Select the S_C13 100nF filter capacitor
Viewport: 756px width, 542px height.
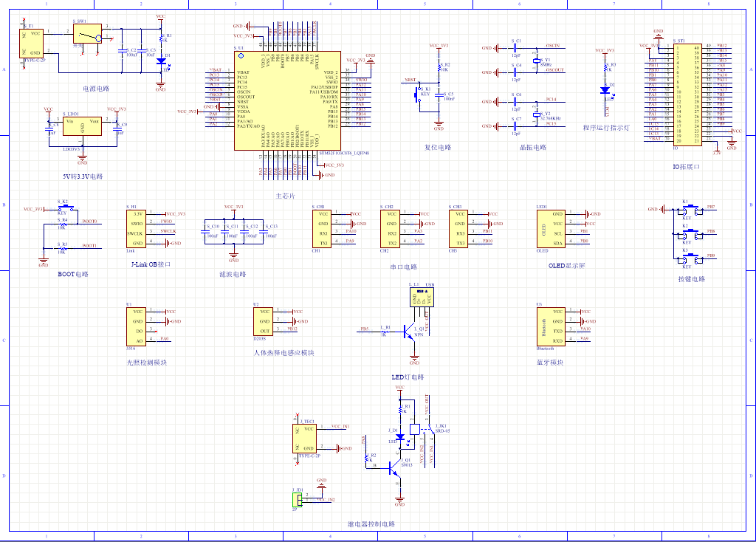pyautogui.click(x=264, y=231)
